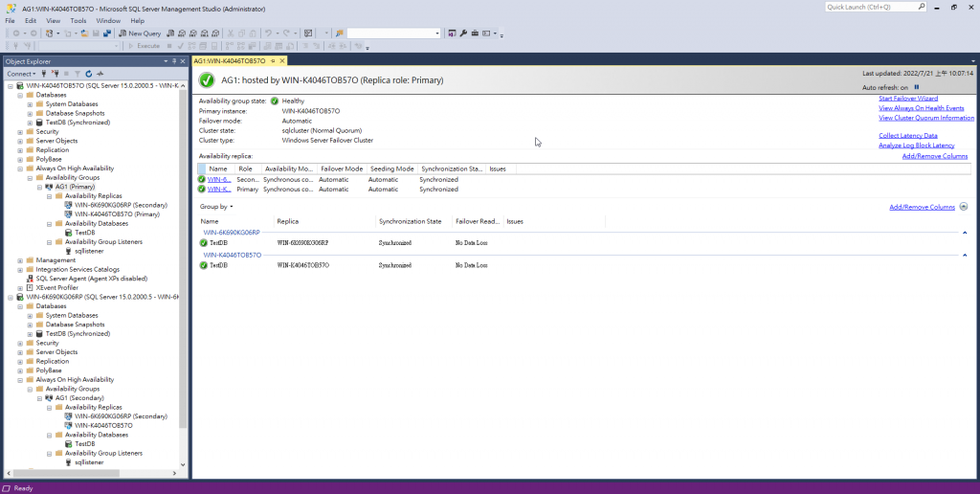
Task: Click the Navigate Backward arrow icon
Action: point(16,34)
